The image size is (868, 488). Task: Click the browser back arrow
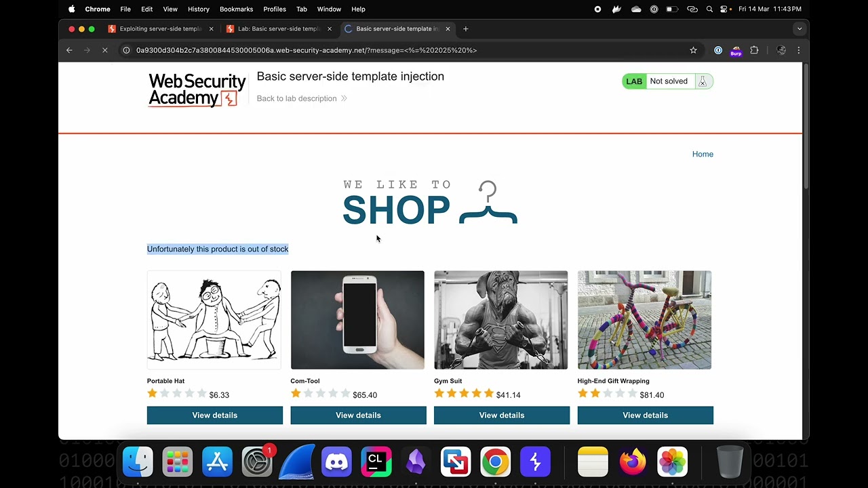(x=69, y=50)
